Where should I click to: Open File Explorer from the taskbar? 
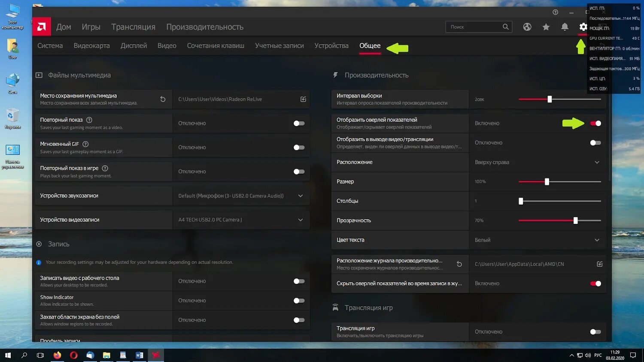[106, 355]
